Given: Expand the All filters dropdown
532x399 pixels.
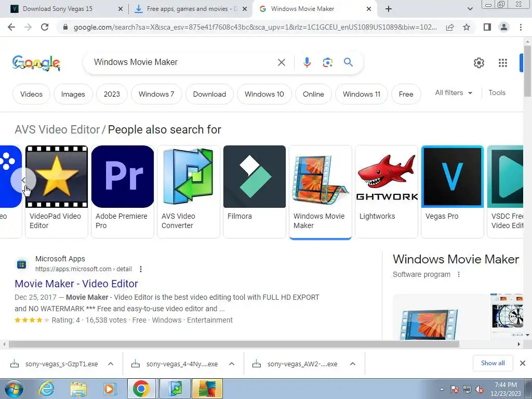Looking at the screenshot, I should point(453,93).
